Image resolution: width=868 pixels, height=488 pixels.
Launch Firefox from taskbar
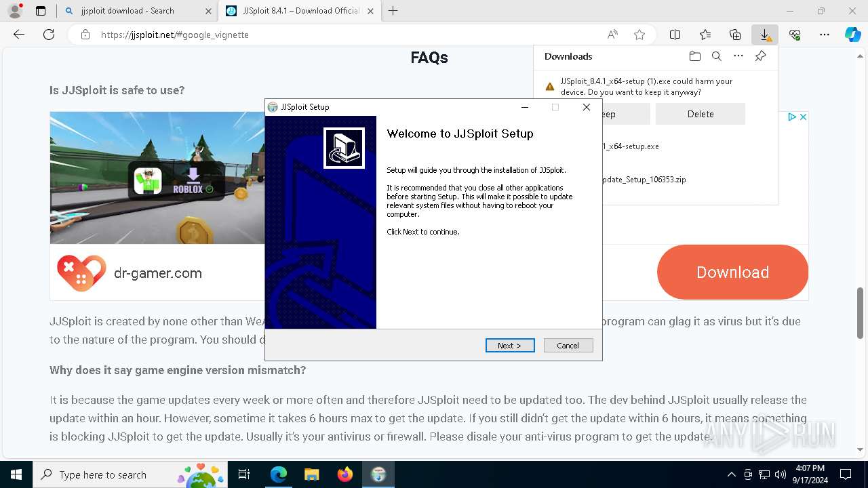pyautogui.click(x=344, y=474)
